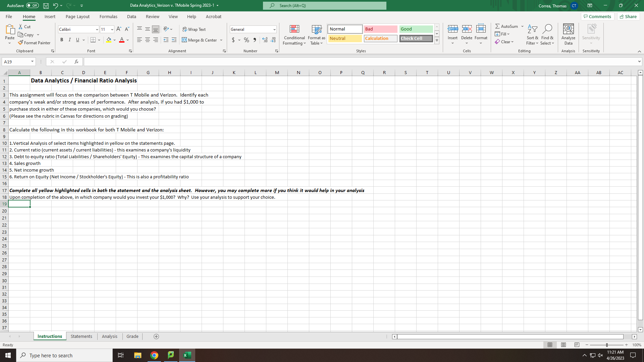Click inside the formula bar input
This screenshot has width=644, height=362.
coord(359,62)
